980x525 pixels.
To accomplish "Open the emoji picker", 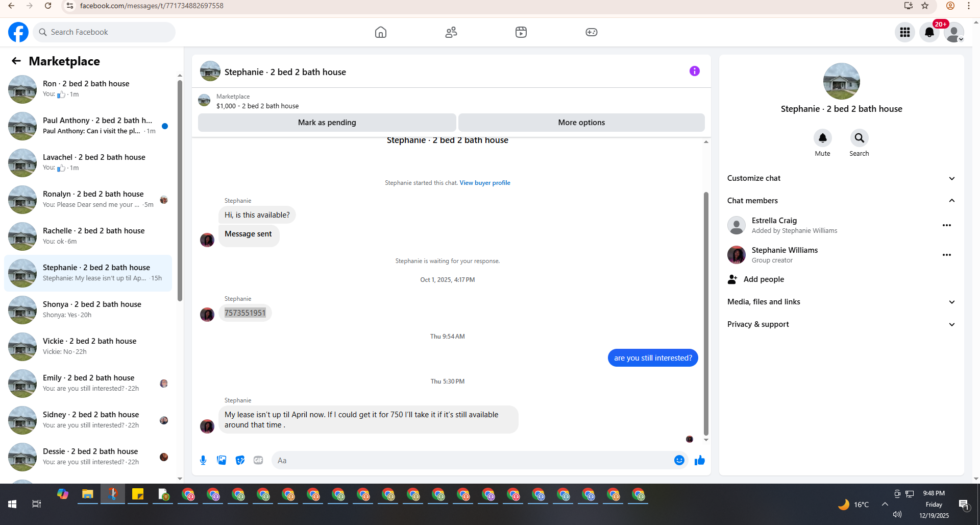I will (x=679, y=460).
